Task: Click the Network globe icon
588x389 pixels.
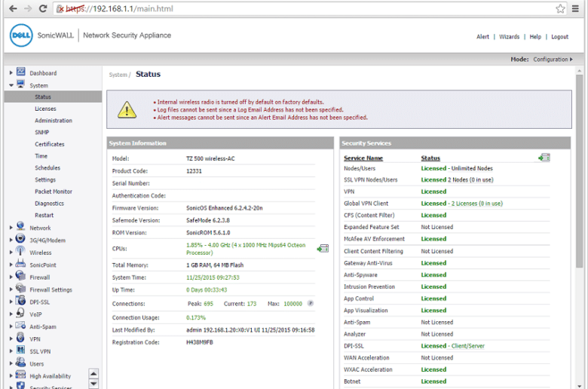Action: coord(20,226)
